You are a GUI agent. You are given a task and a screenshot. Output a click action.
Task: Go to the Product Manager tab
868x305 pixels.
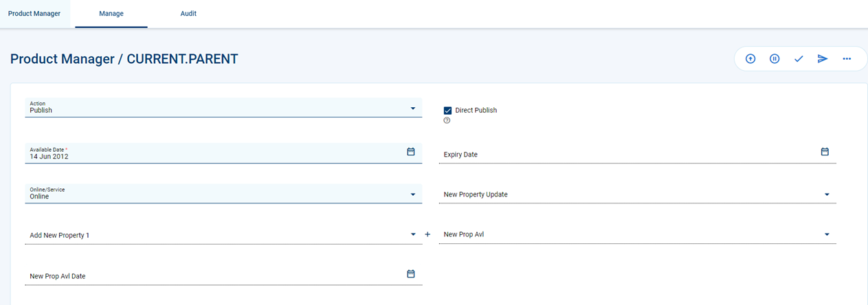click(x=34, y=14)
